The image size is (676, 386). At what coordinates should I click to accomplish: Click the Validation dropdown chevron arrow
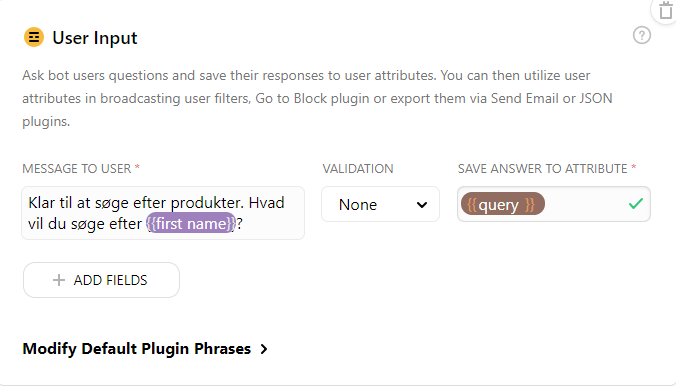(422, 204)
